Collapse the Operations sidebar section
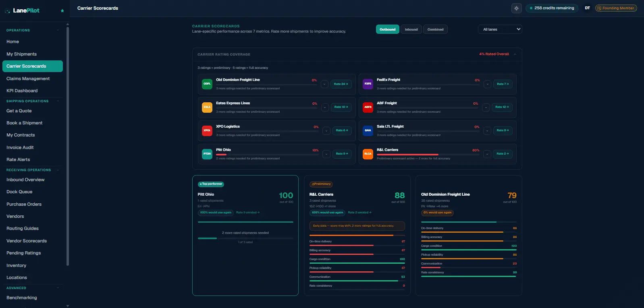Viewport: 644px width, 308px height. [x=58, y=30]
